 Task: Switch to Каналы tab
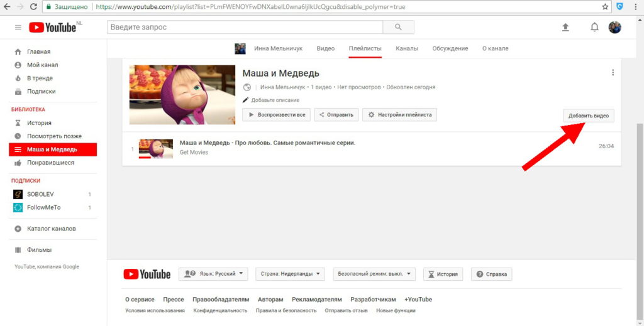pyautogui.click(x=407, y=48)
